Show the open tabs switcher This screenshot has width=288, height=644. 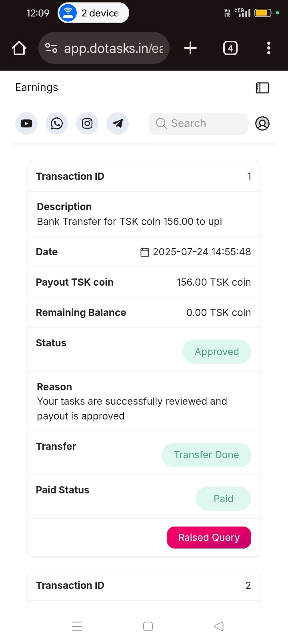[x=230, y=48]
